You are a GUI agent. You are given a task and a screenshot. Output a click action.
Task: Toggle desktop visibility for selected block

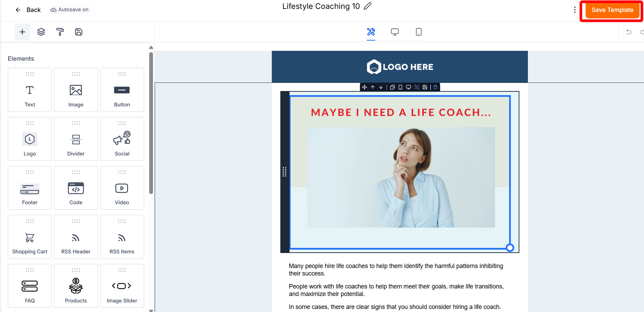408,87
